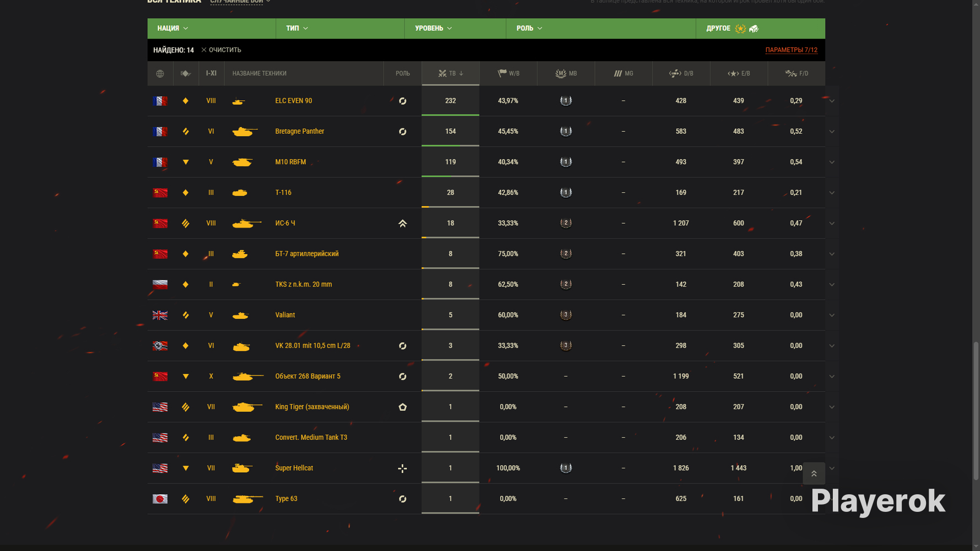This screenshot has height=551, width=980.
Task: Click the Bretagne Panther battles progress bar
Action: pos(450,145)
